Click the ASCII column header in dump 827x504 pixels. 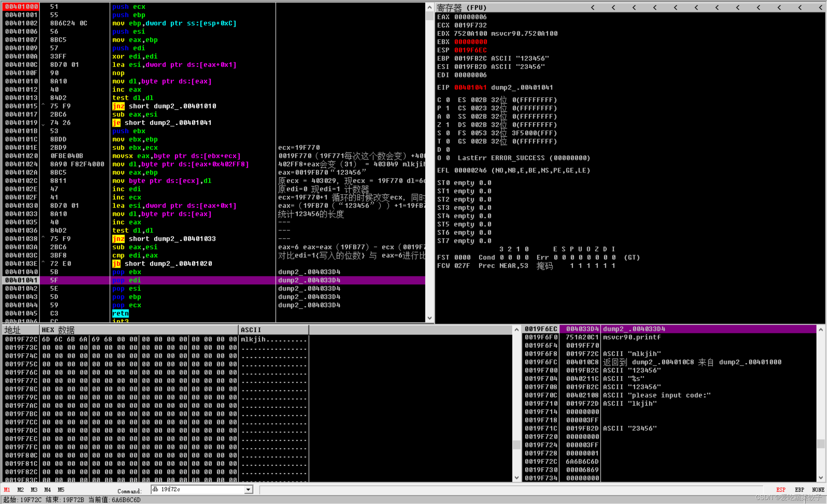(273, 330)
